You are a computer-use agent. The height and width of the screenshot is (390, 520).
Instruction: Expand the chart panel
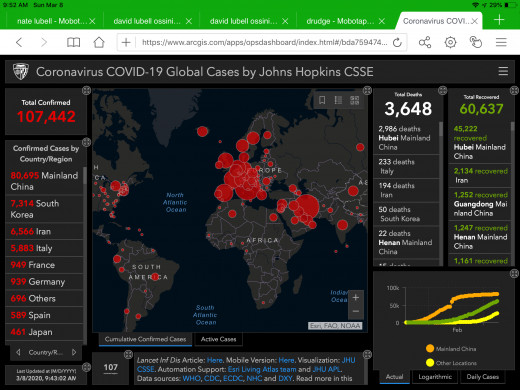(514, 274)
